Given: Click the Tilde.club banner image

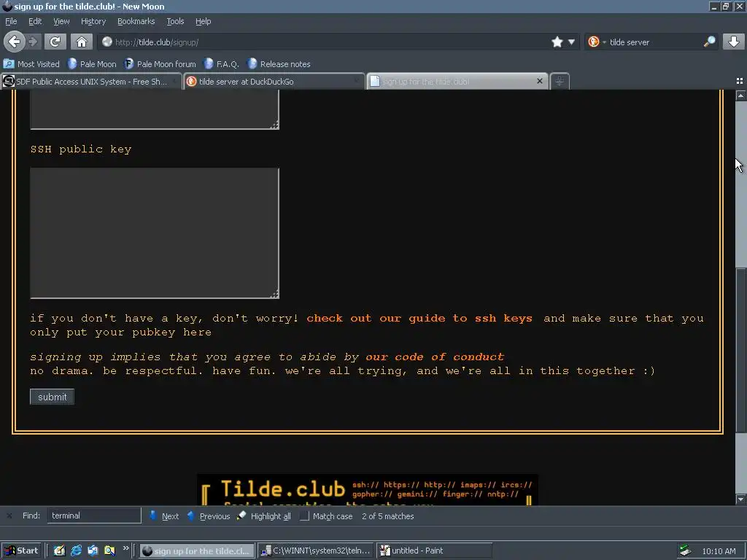Looking at the screenshot, I should tap(368, 489).
